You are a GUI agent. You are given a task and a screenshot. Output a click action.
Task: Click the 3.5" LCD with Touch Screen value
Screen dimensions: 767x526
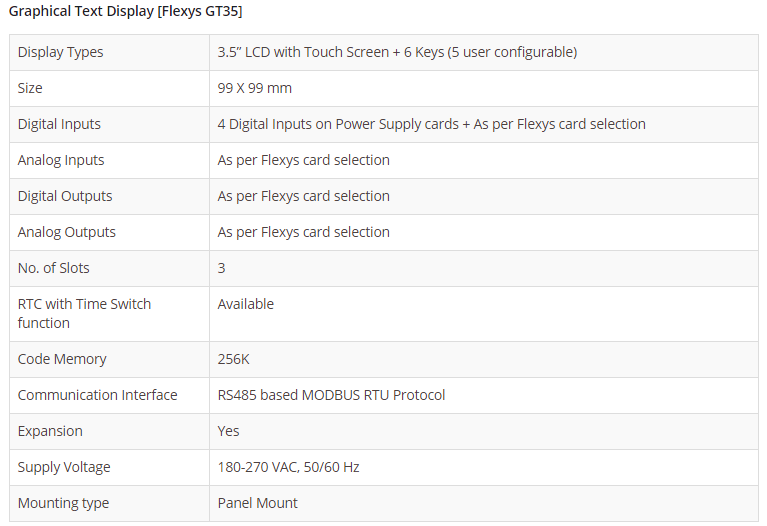point(397,52)
